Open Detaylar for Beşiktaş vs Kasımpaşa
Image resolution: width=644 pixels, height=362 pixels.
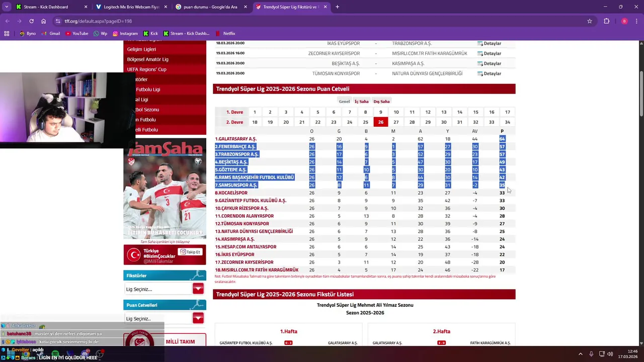pos(489,64)
